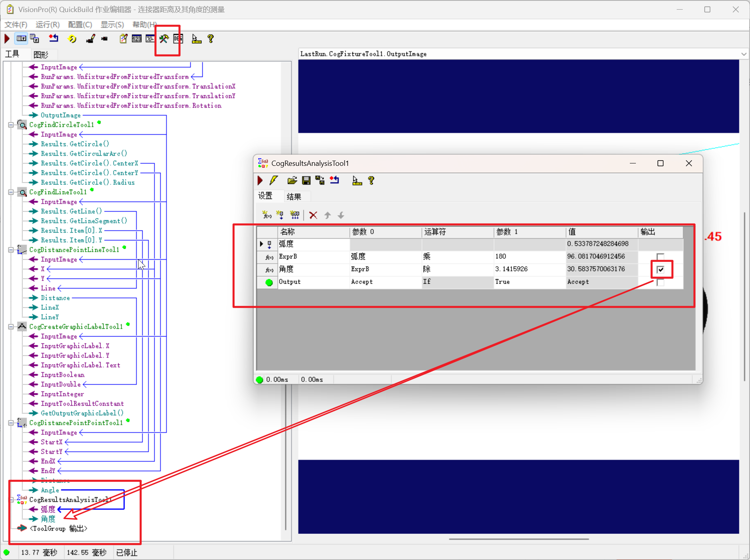
Task: Check the output checkbox for ExprB row
Action: coord(660,256)
